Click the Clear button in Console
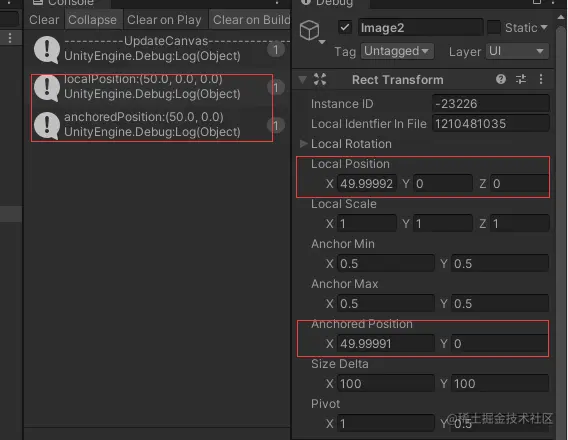This screenshot has height=440, width=568. (44, 20)
